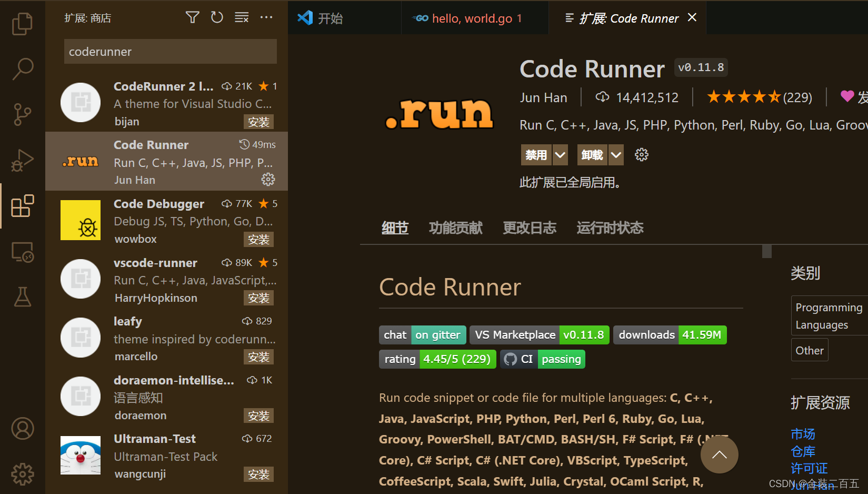Screen dimensions: 868x494
Task: Open the Manage gear in activity bar
Action: point(22,474)
